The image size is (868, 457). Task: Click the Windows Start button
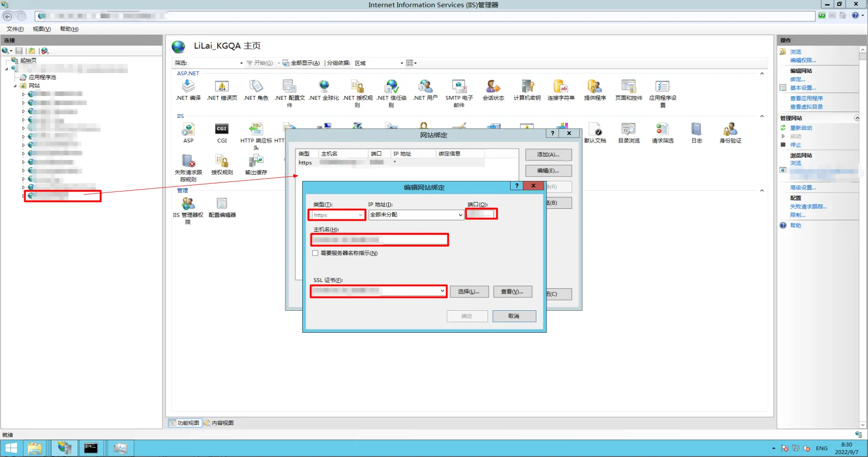11,448
